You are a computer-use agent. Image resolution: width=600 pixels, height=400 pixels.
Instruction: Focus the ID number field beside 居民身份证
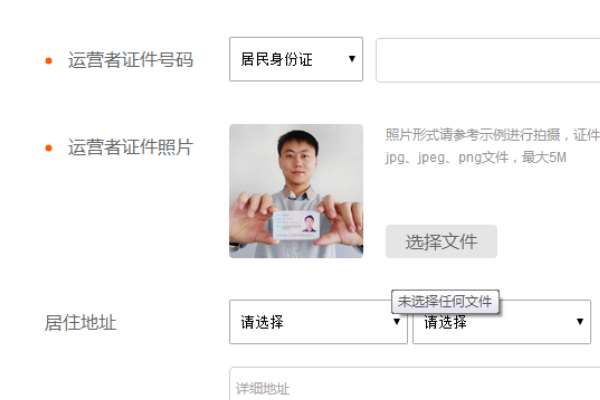point(488,60)
